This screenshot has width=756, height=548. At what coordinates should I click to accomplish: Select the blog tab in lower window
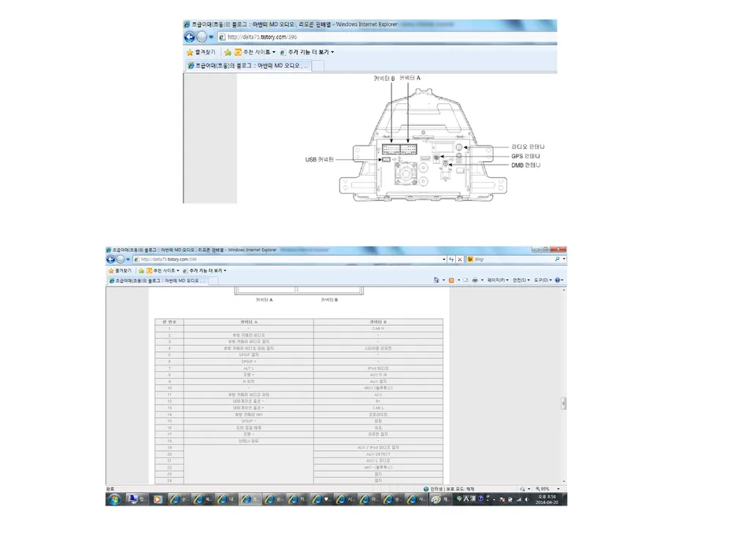coord(157,280)
